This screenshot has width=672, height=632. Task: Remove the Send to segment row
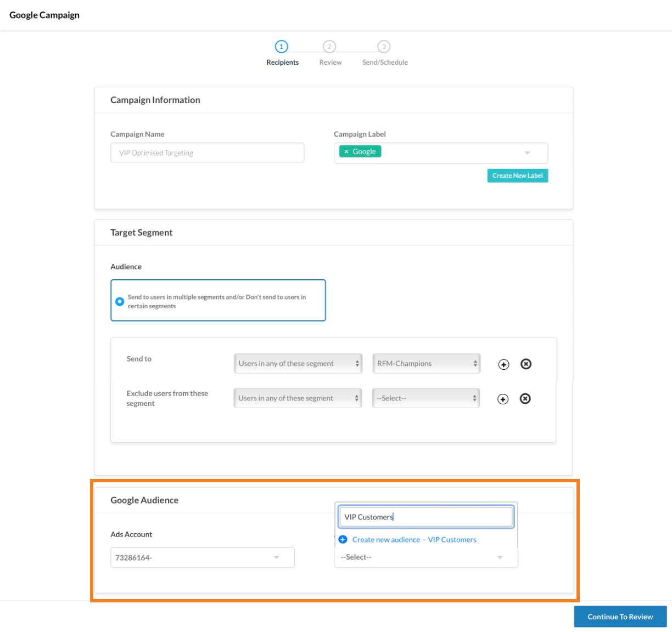click(x=526, y=364)
